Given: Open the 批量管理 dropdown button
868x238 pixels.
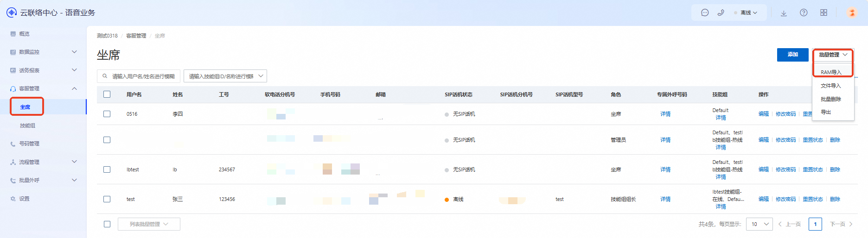Looking at the screenshot, I should [x=833, y=55].
